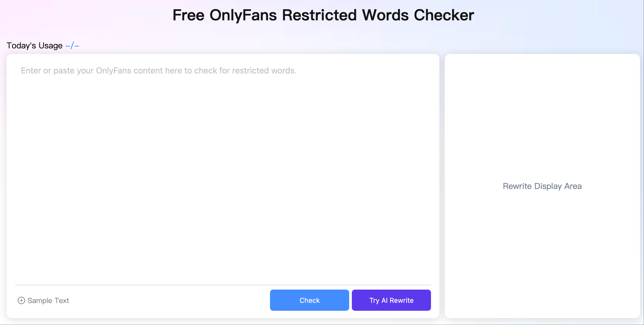Click the purple Try AI Rewrite button
Viewport: 644px width, 325px height.
click(x=391, y=300)
